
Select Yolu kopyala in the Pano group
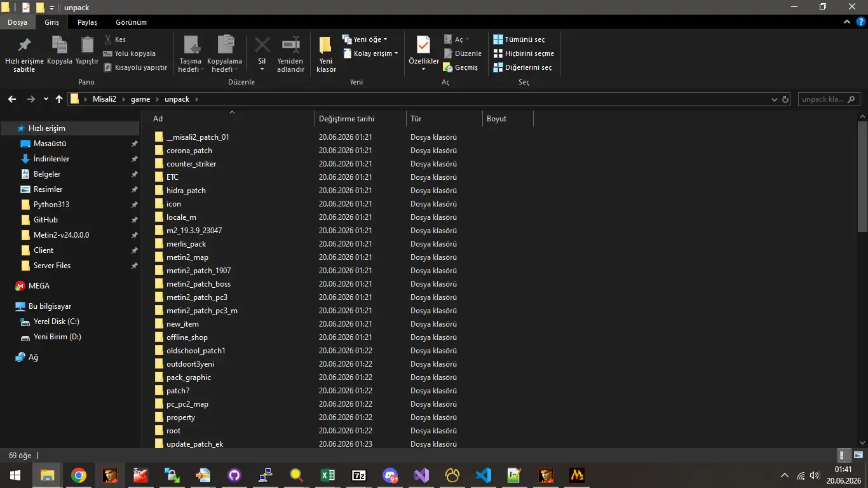[x=129, y=53]
